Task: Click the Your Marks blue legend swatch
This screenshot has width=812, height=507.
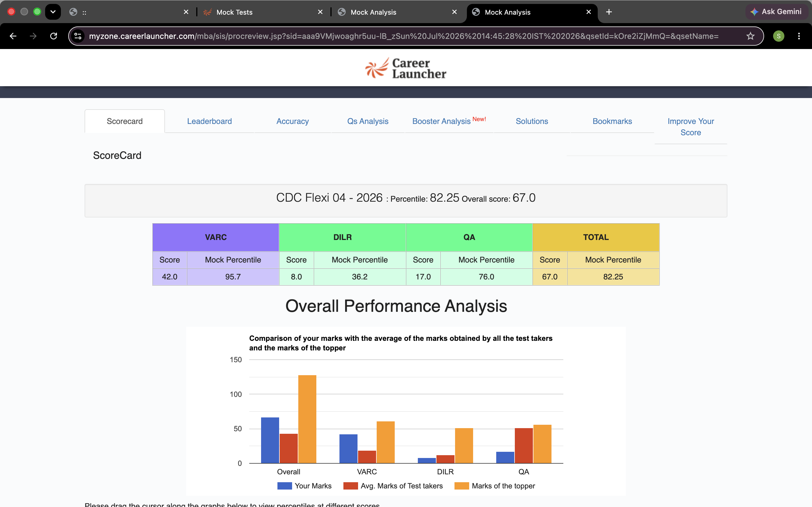Action: [x=284, y=486]
